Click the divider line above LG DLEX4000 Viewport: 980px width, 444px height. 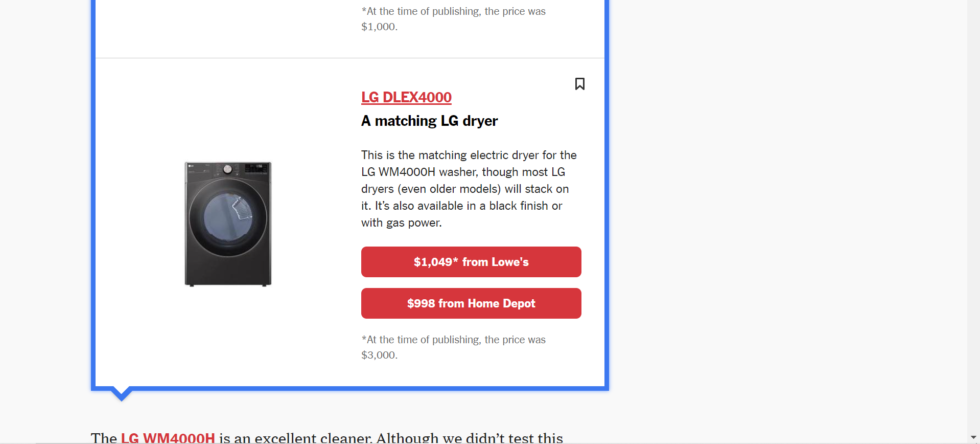[350, 58]
